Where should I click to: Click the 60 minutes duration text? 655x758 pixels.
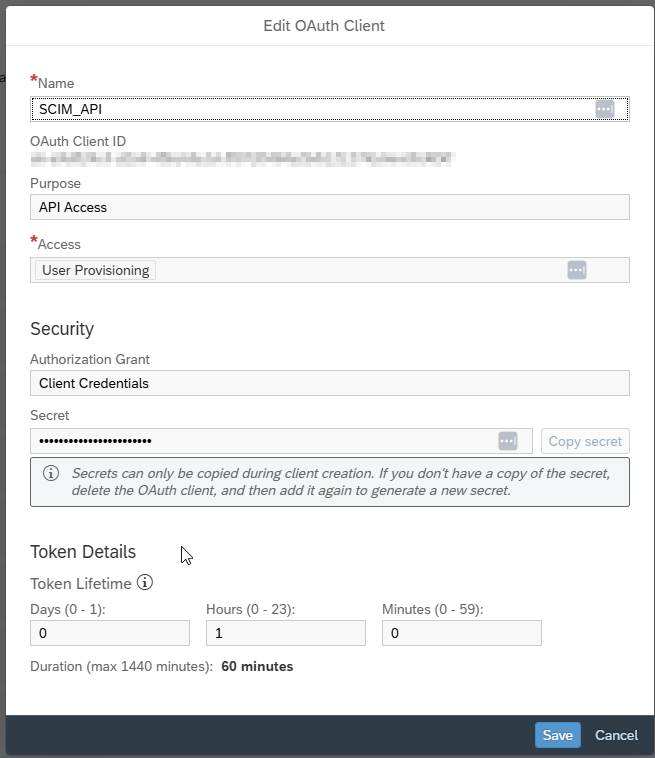tap(257, 666)
